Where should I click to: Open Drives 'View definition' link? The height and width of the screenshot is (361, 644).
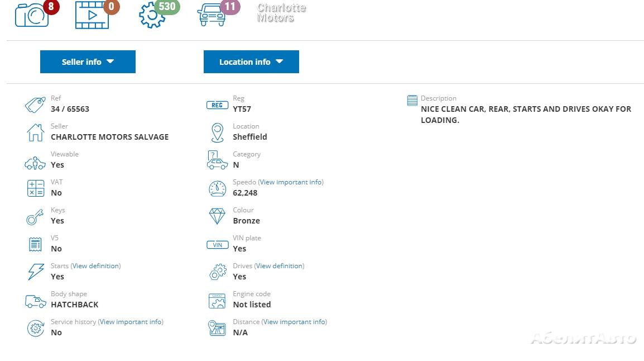point(279,266)
